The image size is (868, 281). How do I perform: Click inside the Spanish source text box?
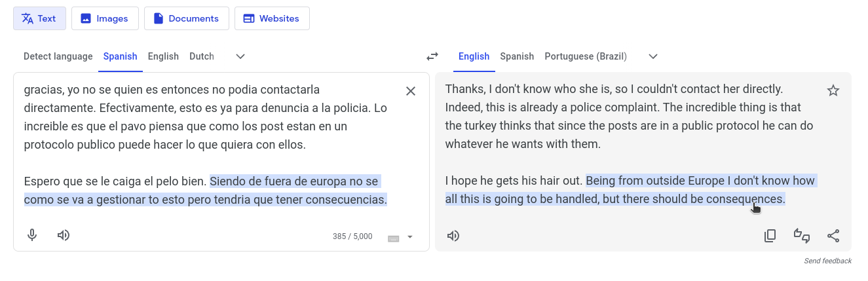(x=210, y=144)
